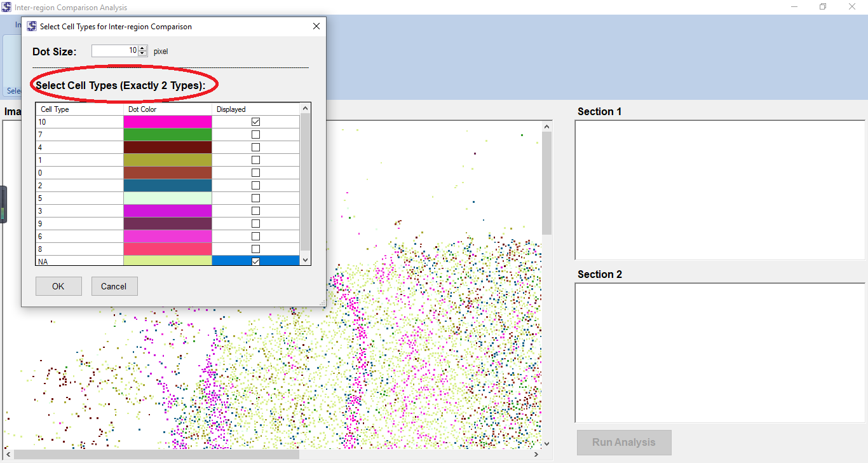Click the image panel's scroll-right arrow
Screen dimensions: 868x463
(x=536, y=455)
